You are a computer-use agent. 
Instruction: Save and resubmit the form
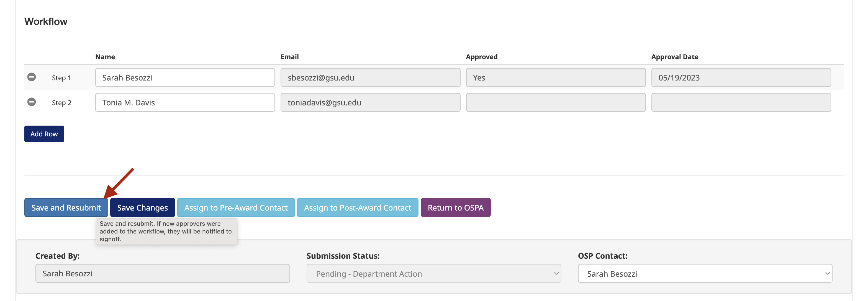pos(66,208)
